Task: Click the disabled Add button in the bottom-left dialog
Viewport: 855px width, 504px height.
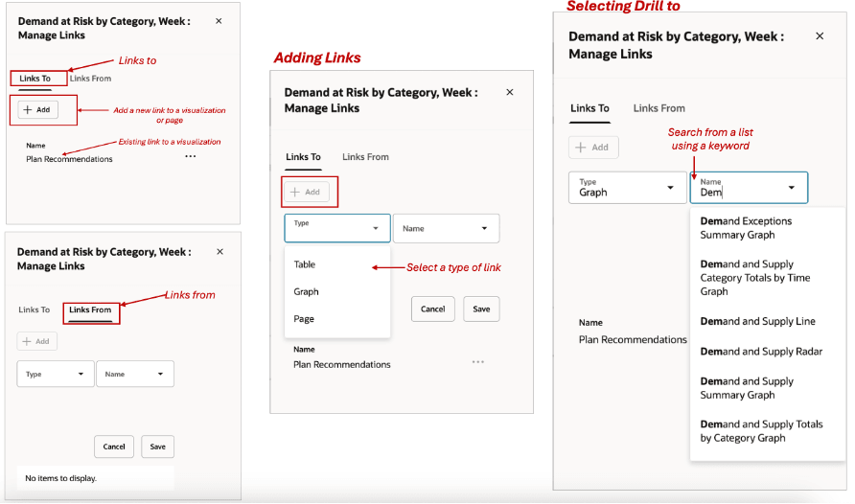Action: click(36, 341)
